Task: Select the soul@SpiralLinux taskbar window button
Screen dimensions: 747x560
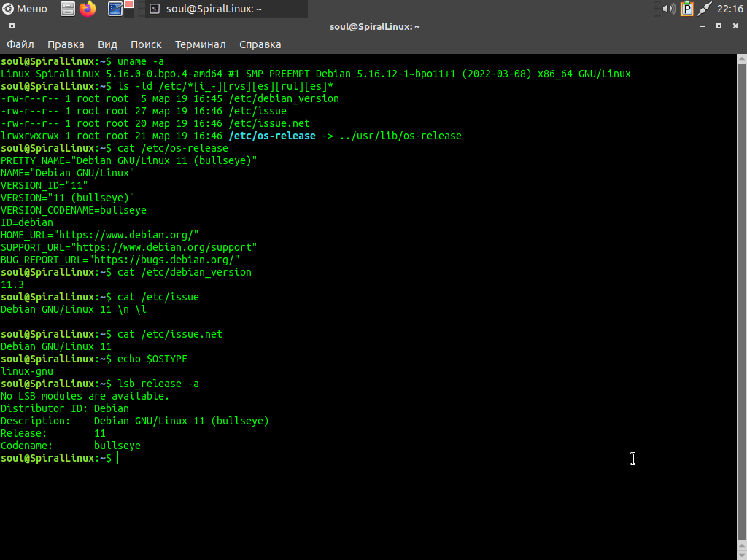Action: pos(226,9)
